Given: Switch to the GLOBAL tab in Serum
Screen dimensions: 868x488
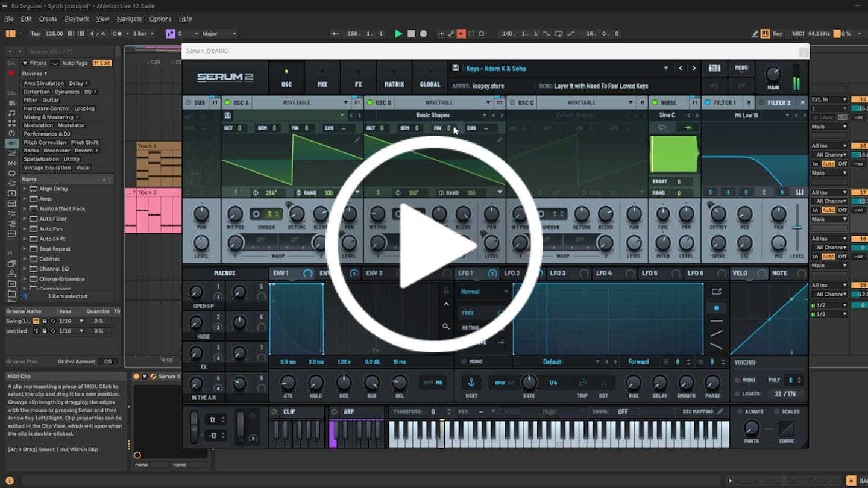Looking at the screenshot, I should 430,78.
